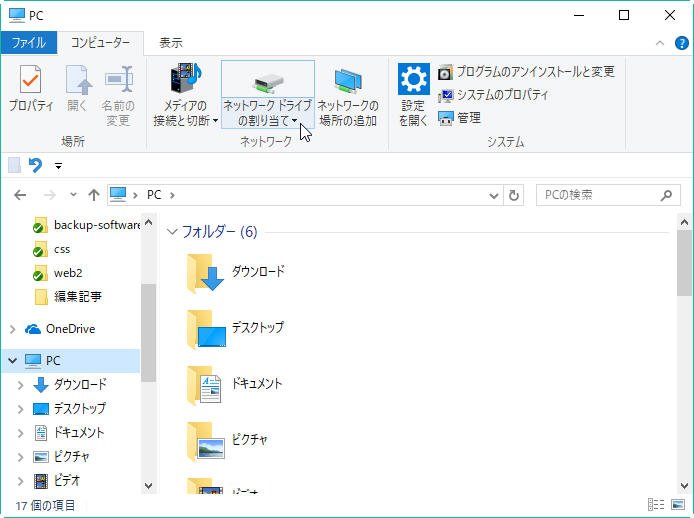Expand ピクチャ in the navigation tree
694x518 pixels.
coord(20,456)
